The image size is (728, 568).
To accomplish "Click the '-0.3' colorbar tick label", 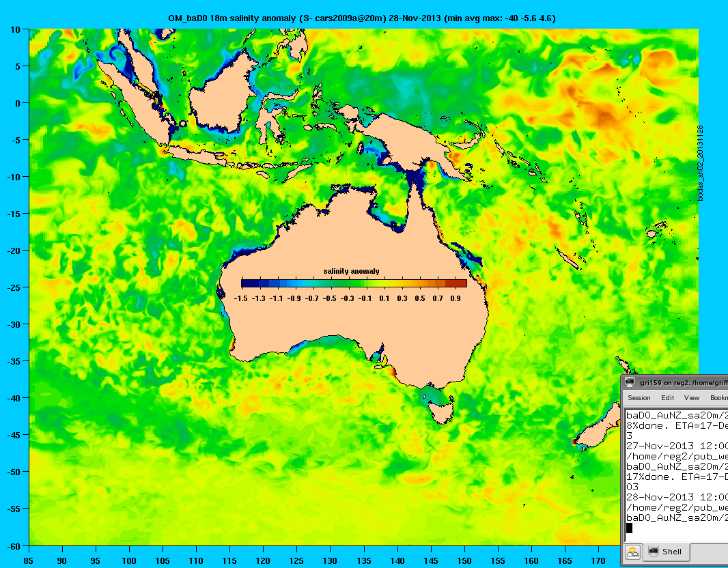I will pos(348,298).
